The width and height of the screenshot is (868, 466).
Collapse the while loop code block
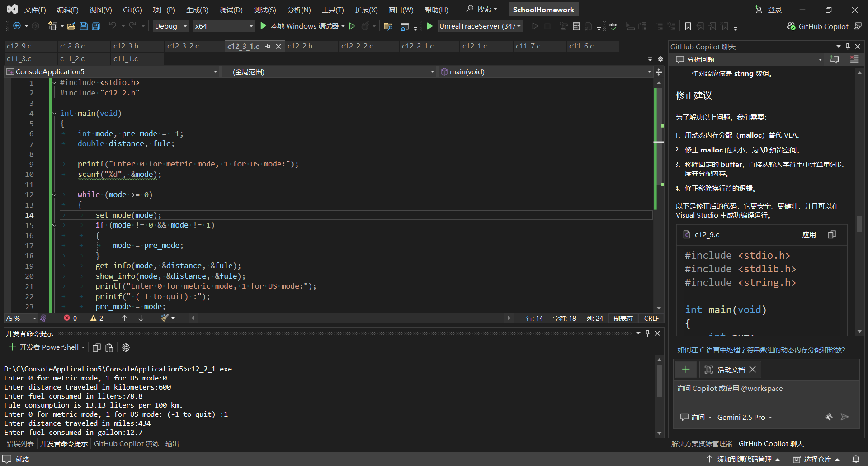(x=54, y=195)
